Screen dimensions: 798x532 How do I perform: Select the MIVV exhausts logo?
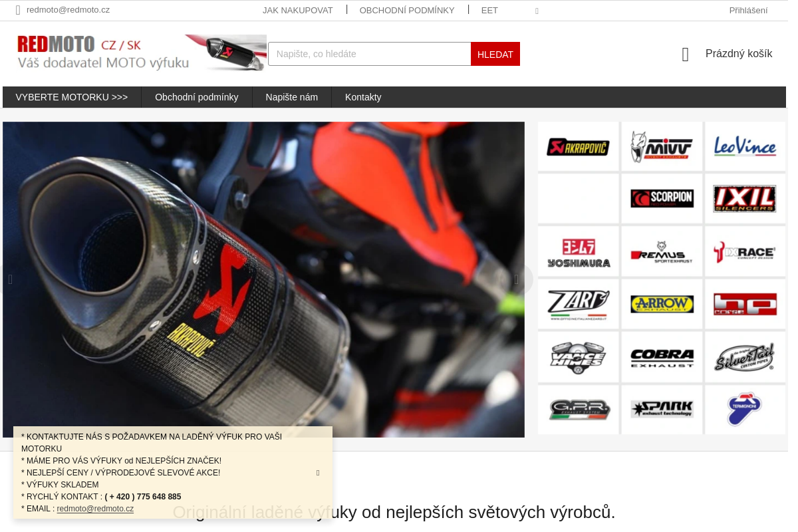[662, 146]
